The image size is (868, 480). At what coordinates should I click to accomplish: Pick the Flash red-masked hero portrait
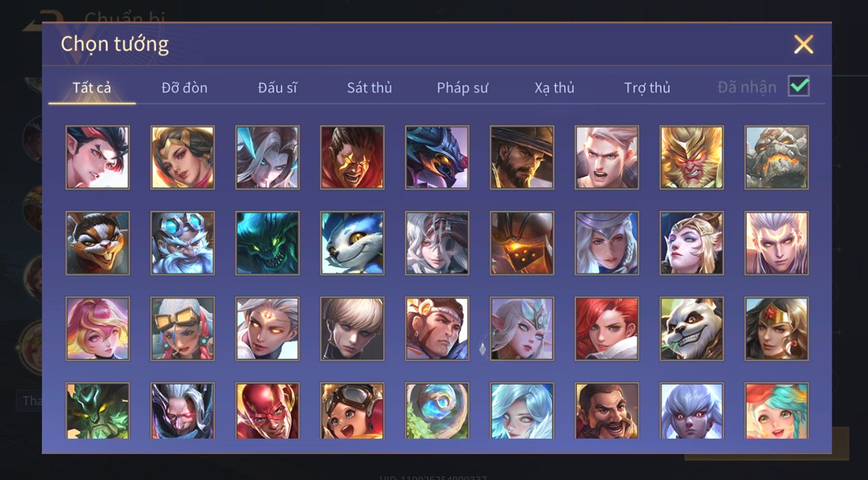tap(267, 411)
